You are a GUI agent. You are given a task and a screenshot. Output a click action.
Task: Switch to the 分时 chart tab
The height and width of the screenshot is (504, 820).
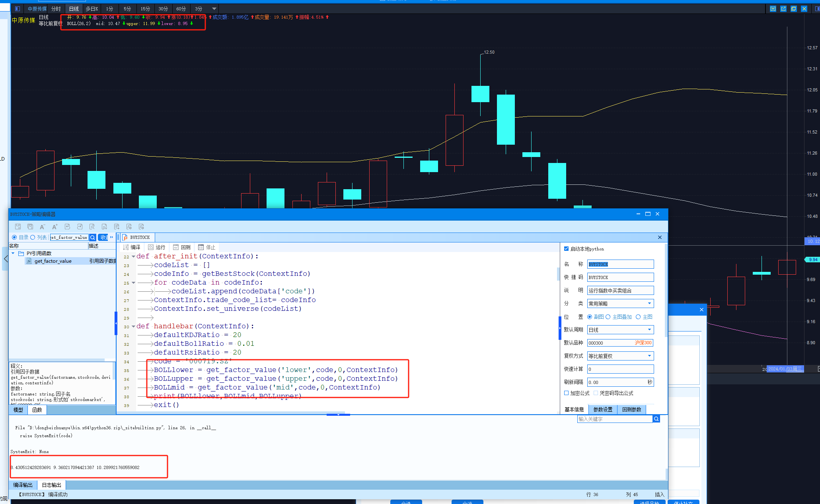[56, 9]
